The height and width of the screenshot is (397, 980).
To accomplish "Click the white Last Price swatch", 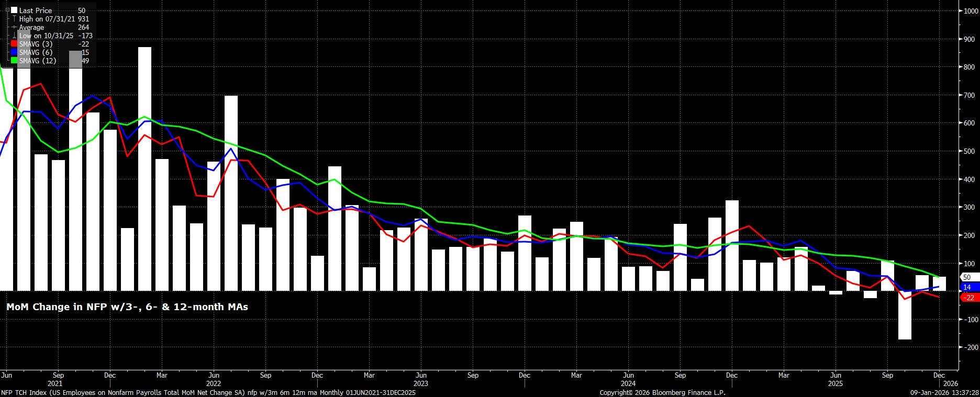I will (x=14, y=10).
